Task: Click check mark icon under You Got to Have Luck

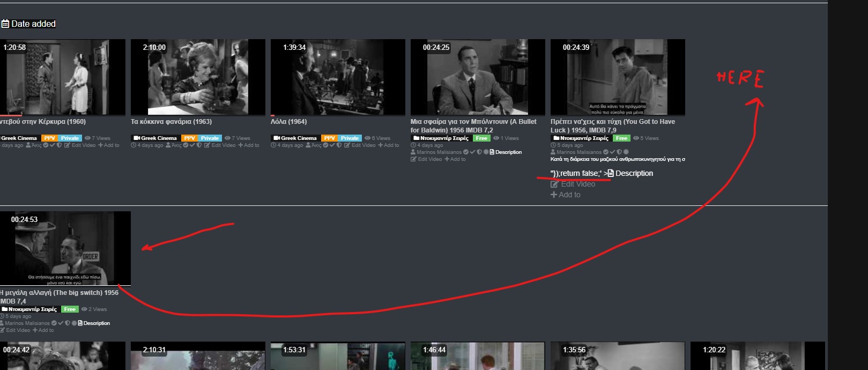Action: coord(612,152)
